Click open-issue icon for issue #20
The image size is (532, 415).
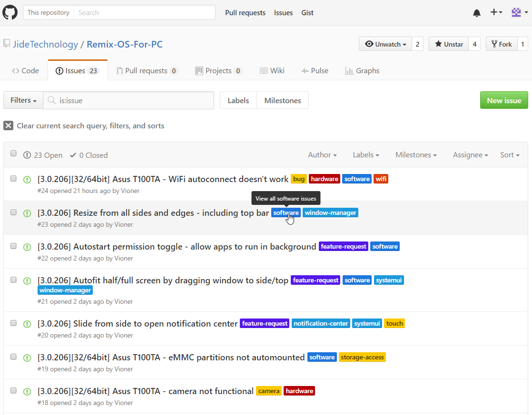pyautogui.click(x=27, y=324)
